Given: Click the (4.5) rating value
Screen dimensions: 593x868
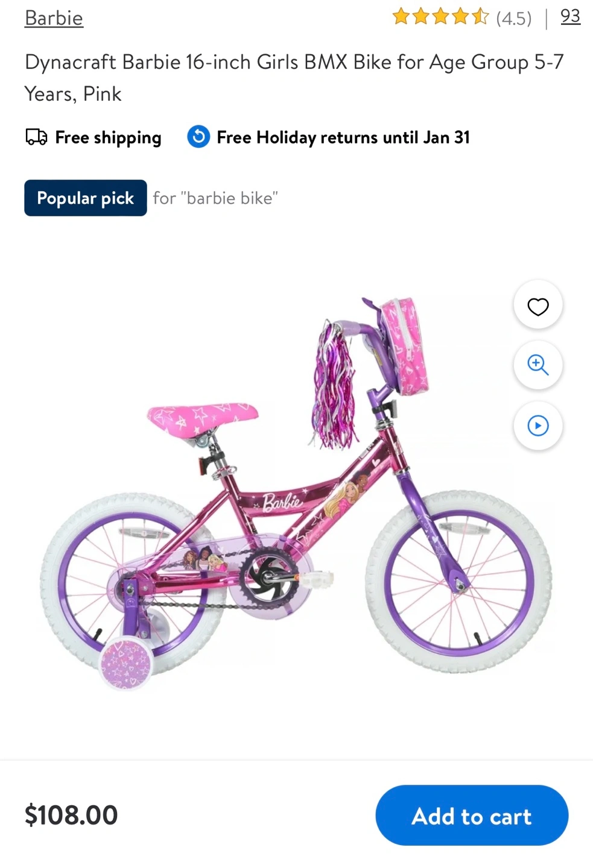Looking at the screenshot, I should [514, 18].
